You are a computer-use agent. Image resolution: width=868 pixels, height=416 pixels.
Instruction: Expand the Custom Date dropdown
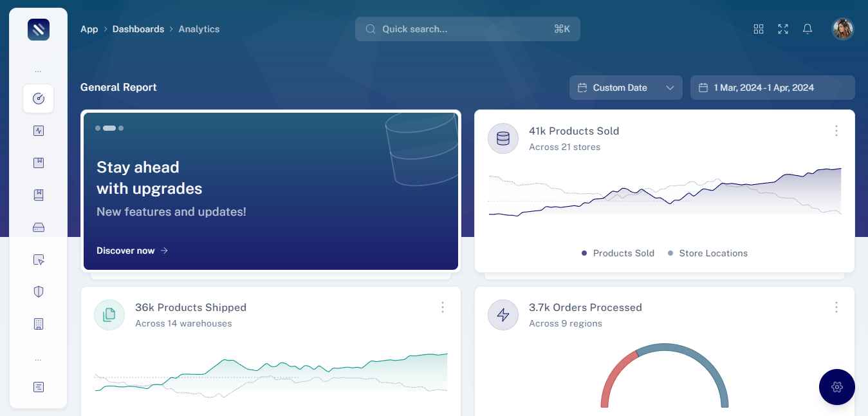[x=625, y=88]
